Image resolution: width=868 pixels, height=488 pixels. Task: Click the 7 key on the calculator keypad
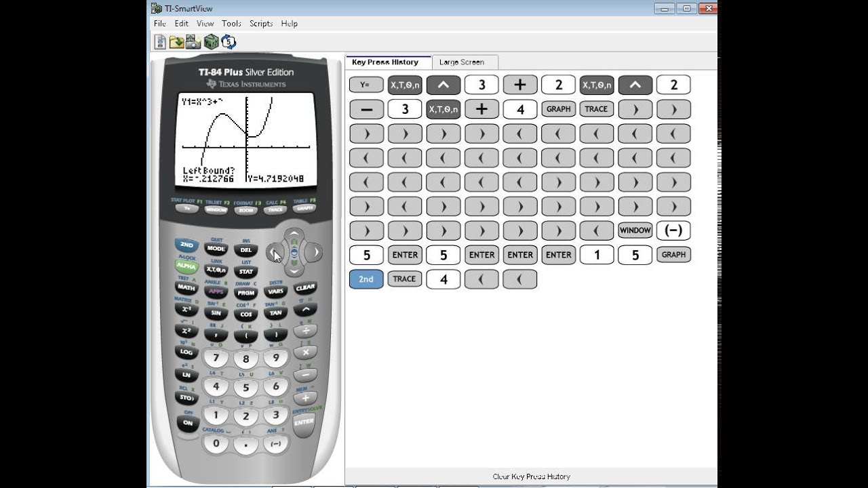click(x=216, y=358)
